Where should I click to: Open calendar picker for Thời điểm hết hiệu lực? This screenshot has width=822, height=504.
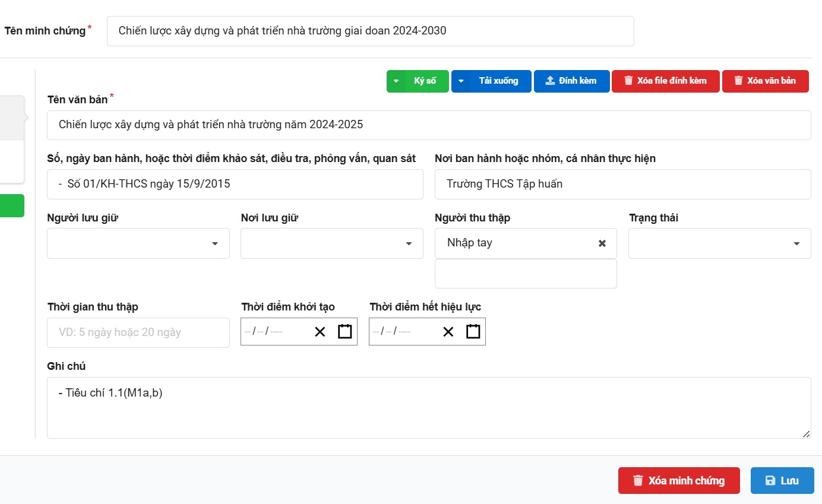(x=473, y=331)
